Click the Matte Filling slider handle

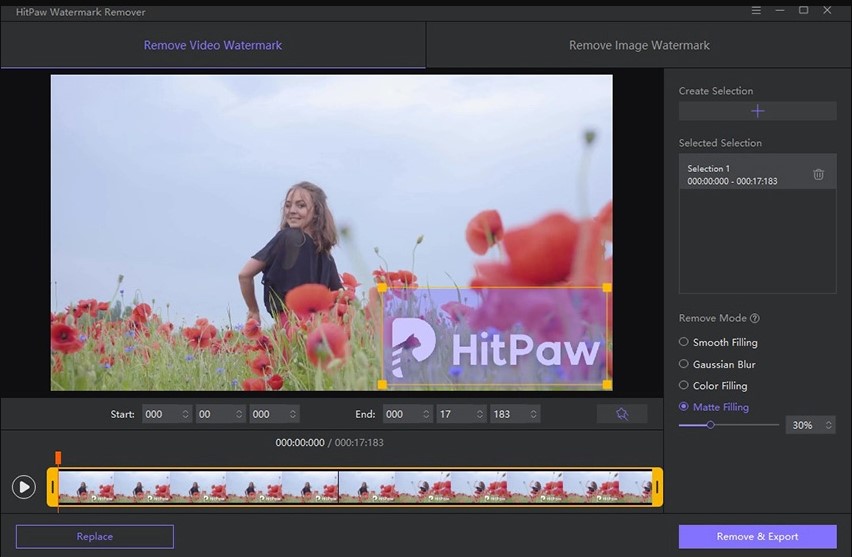[x=710, y=425]
